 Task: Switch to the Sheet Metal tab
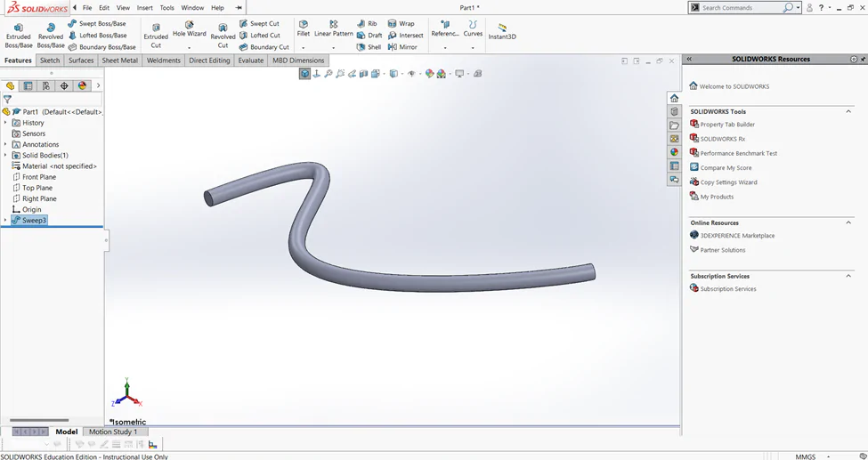click(119, 61)
